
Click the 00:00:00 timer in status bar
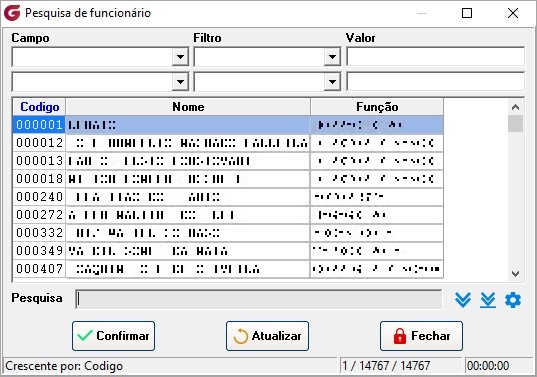coord(488,366)
